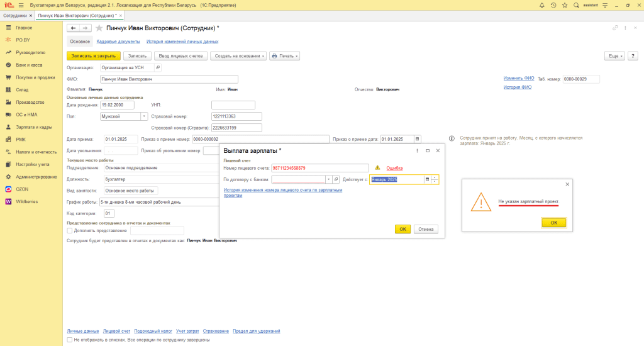The image size is (644, 346).
Task: Open the PO BY sidebar icon
Action: click(8, 40)
